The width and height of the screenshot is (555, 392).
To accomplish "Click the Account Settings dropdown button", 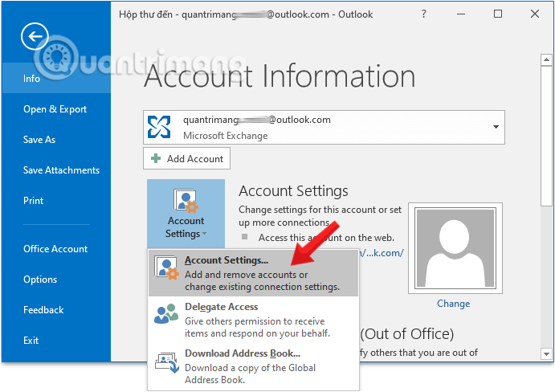I will point(186,214).
